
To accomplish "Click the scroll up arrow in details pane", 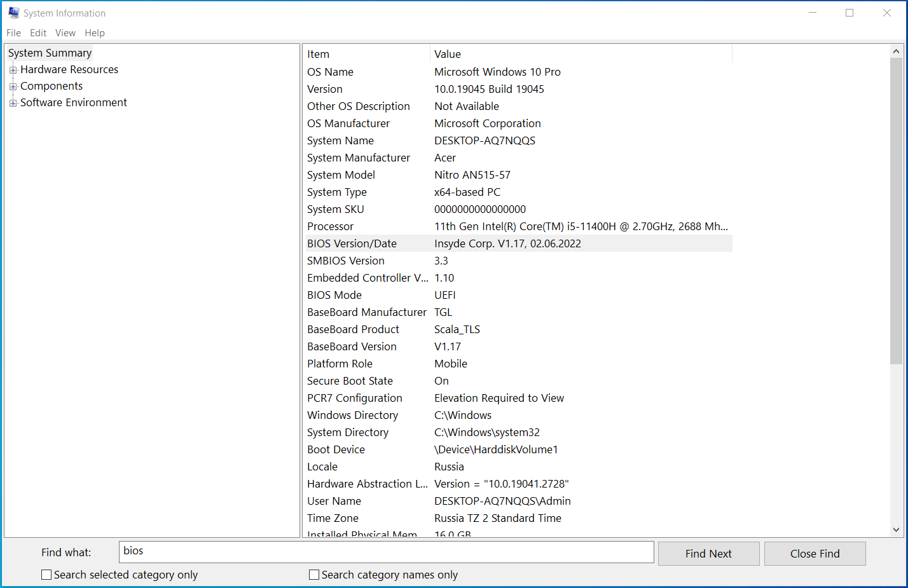I will (896, 51).
